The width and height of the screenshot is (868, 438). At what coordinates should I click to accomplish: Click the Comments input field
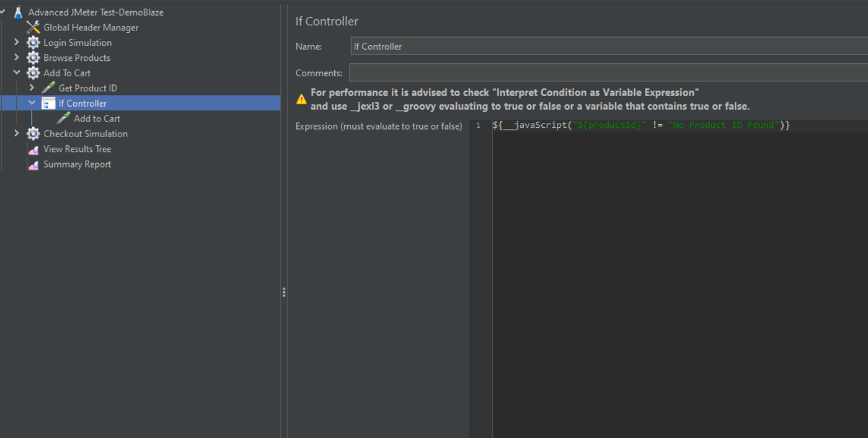(x=609, y=73)
